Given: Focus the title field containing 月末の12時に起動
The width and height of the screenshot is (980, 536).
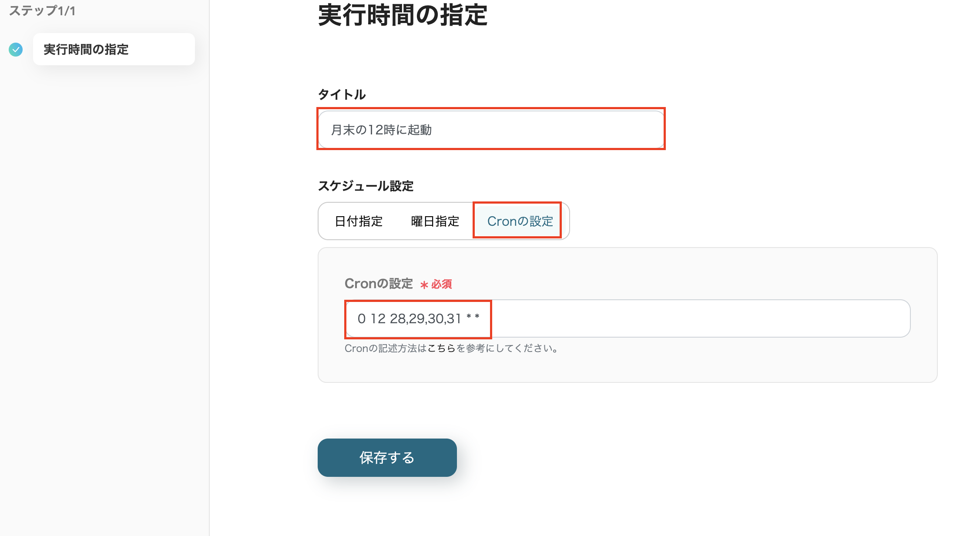Looking at the screenshot, I should pos(490,130).
